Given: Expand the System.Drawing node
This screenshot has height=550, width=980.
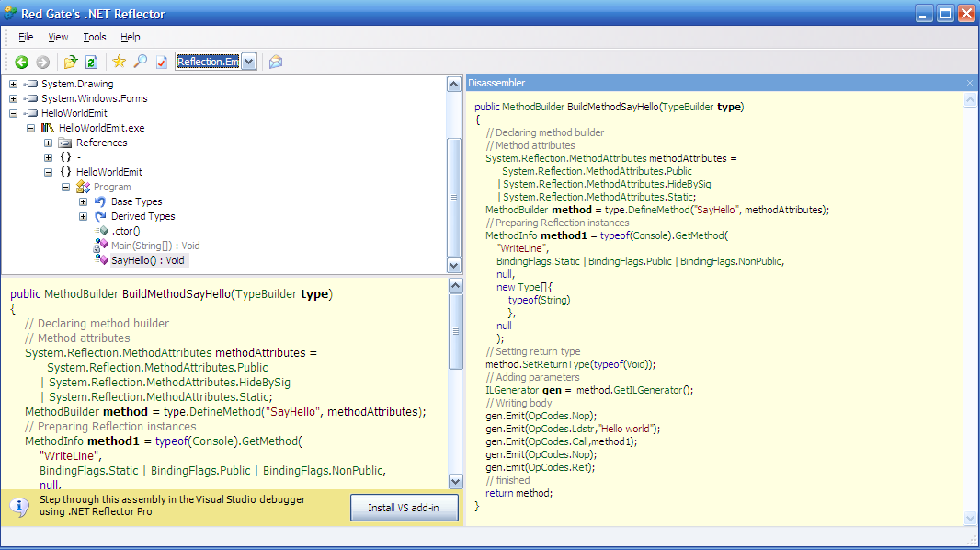Looking at the screenshot, I should pos(13,84).
